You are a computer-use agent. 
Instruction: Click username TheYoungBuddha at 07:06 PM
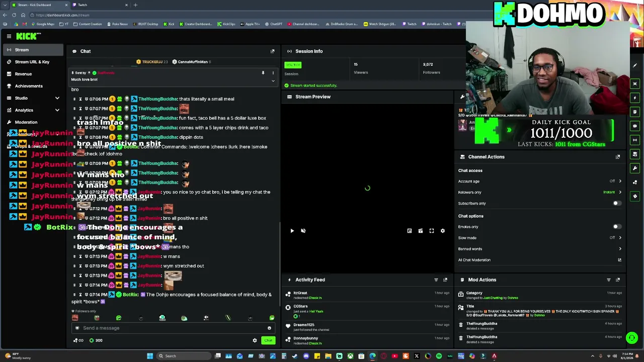[x=158, y=99]
